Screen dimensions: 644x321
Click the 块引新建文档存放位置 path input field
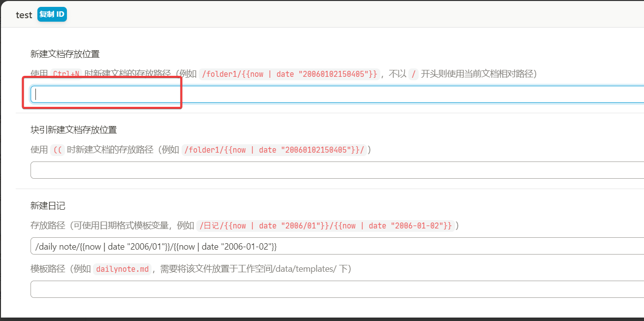[x=337, y=170]
